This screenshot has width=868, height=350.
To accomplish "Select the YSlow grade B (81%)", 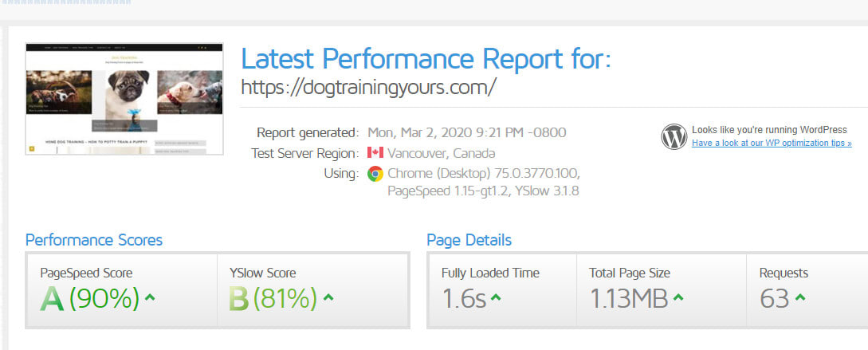I will pyautogui.click(x=273, y=298).
